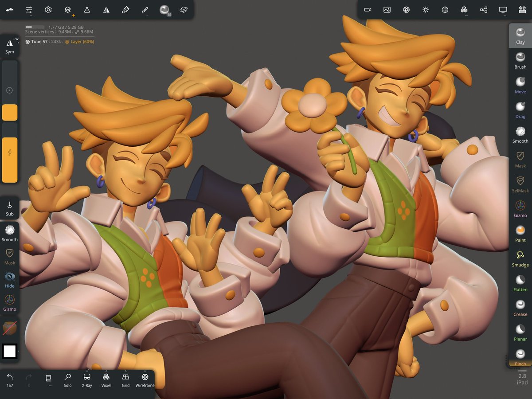Open the Files menu with the Nomad logo
532x399 pixels.
10,9
